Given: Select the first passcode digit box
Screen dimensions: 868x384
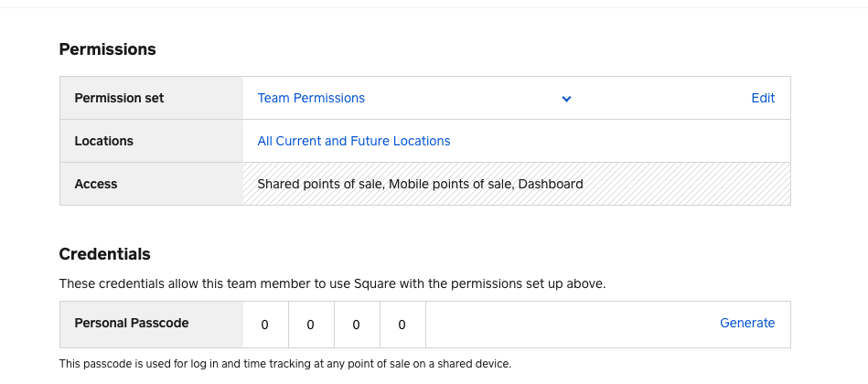Looking at the screenshot, I should pos(265,324).
